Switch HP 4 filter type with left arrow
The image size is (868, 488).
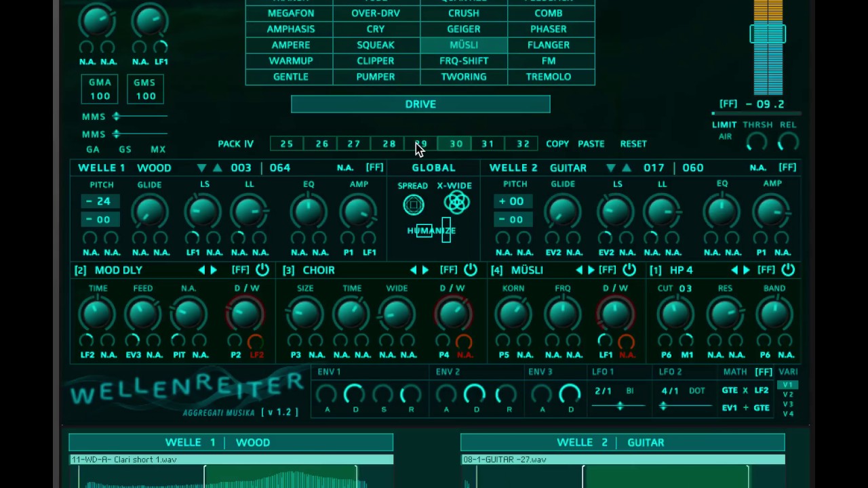[734, 270]
